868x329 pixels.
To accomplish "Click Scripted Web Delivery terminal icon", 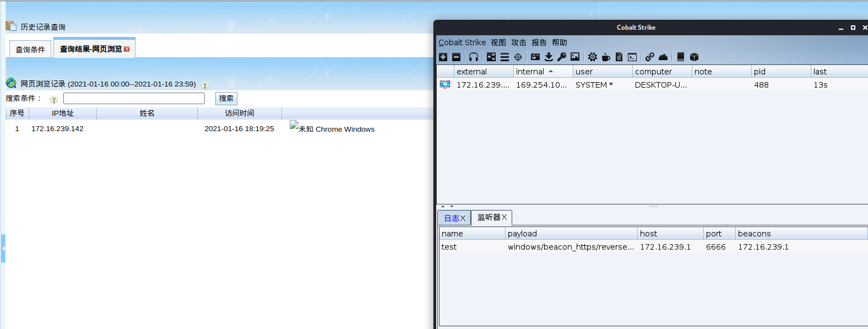I will pos(632,57).
